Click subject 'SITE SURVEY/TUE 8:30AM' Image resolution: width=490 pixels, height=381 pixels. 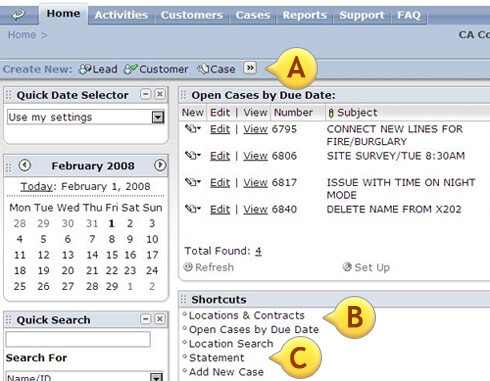[x=396, y=156]
